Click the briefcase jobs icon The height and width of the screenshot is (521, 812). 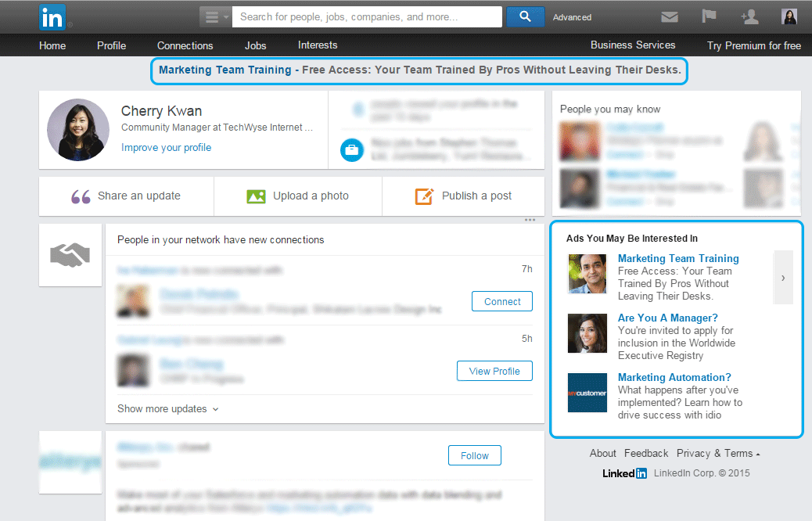352,149
